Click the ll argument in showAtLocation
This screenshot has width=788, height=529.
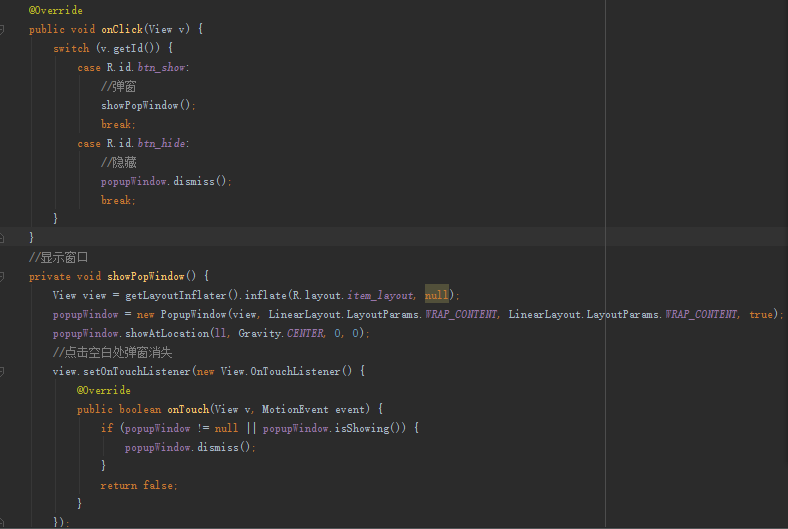tap(220, 334)
